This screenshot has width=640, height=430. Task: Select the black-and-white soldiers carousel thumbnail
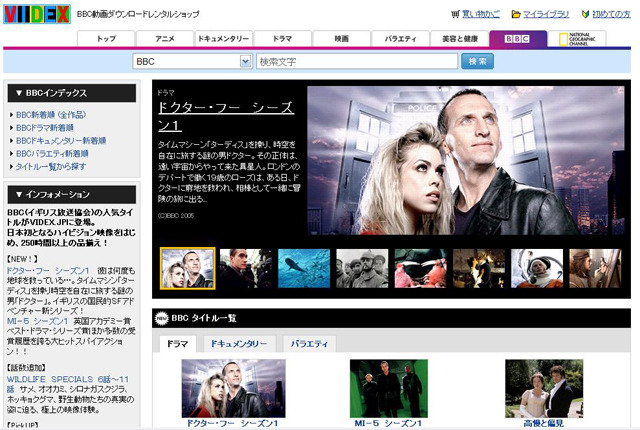[x=362, y=268]
